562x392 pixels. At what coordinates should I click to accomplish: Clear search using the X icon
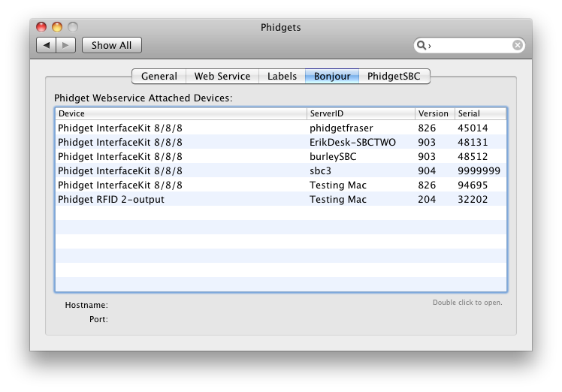517,45
